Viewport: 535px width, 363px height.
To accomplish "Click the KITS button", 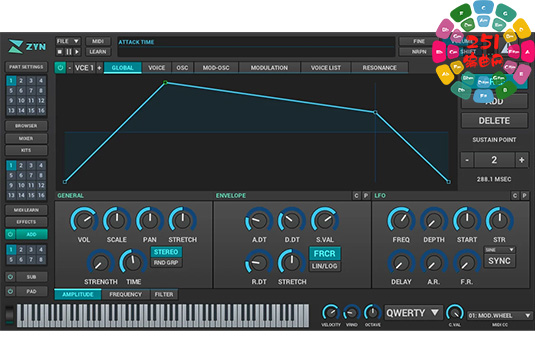I will click(26, 150).
